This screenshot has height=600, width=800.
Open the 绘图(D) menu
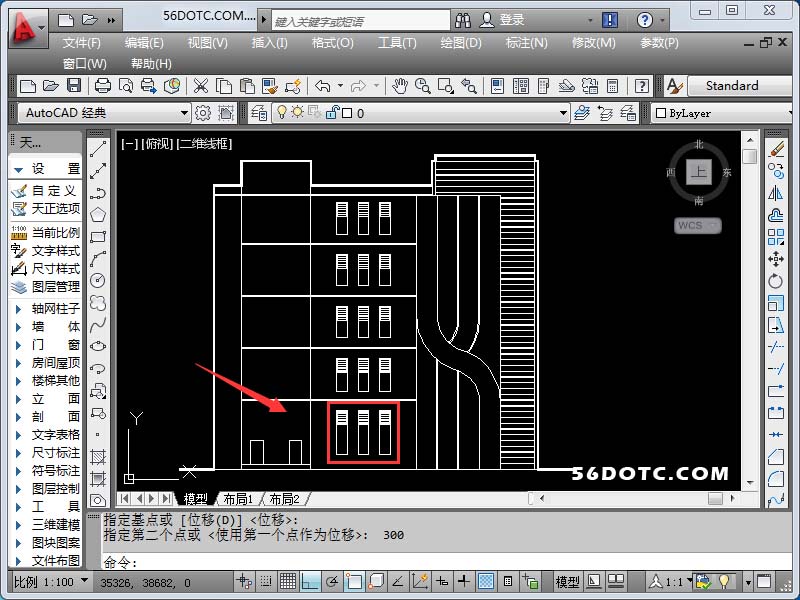pos(460,43)
